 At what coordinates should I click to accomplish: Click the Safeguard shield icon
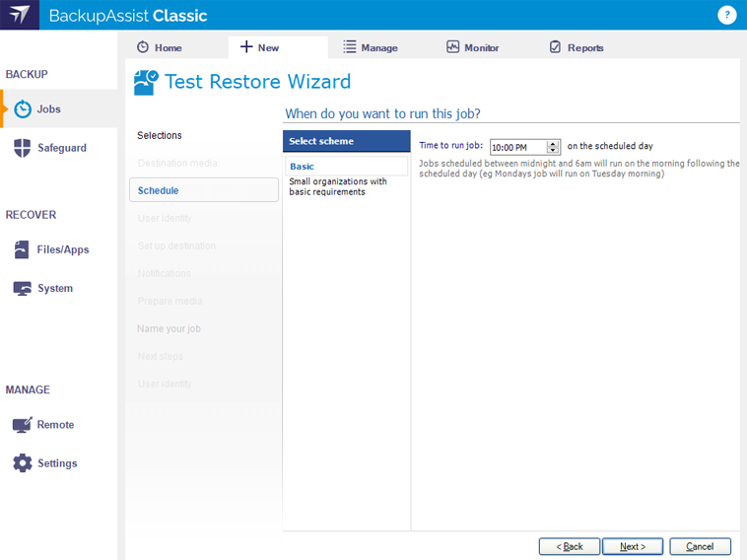pos(23,148)
